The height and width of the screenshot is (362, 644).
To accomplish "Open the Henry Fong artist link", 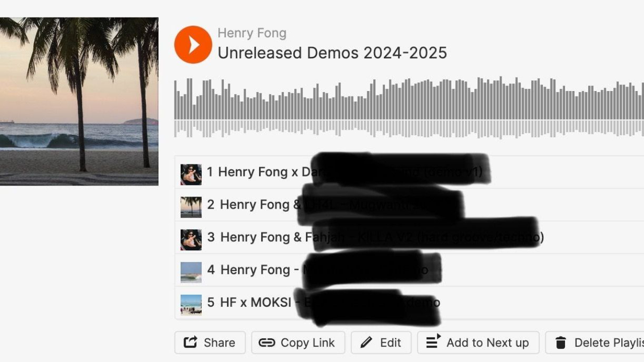I will pos(252,33).
